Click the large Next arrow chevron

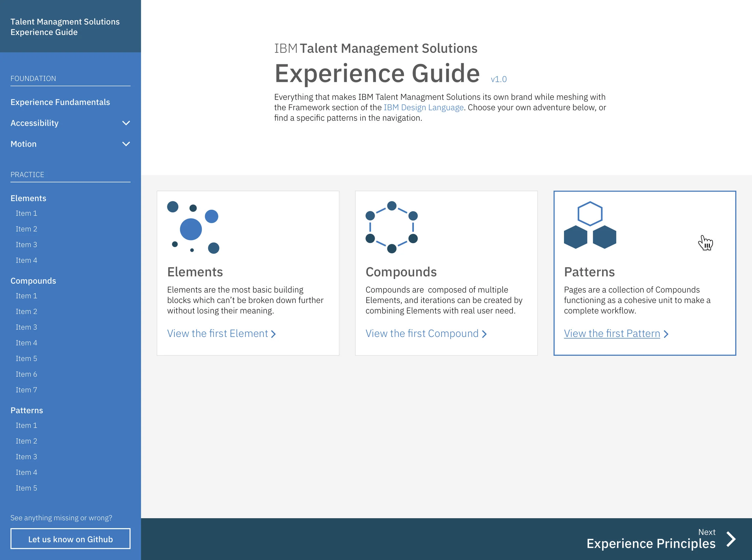(x=731, y=539)
